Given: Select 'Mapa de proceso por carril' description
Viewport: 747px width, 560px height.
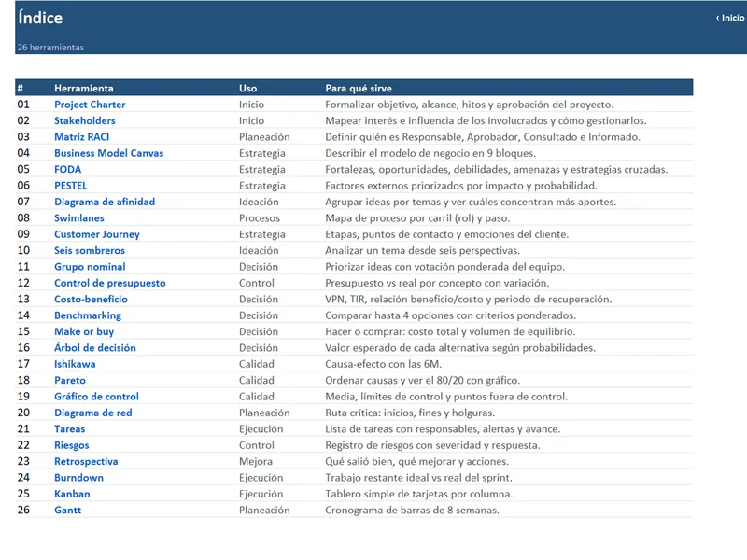Looking at the screenshot, I should point(417,217).
